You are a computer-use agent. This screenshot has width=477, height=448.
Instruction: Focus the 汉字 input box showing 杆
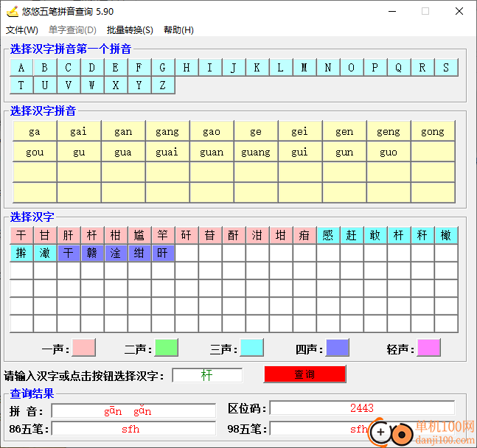coord(207,375)
